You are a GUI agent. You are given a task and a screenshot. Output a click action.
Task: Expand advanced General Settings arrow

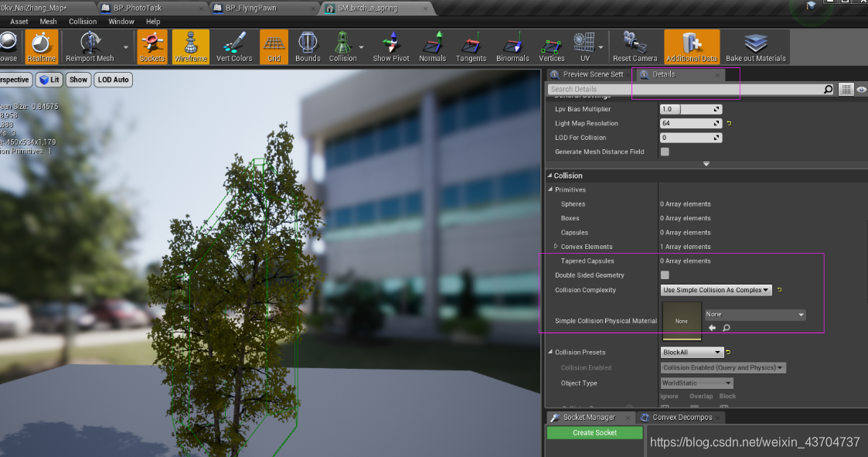[x=706, y=164]
